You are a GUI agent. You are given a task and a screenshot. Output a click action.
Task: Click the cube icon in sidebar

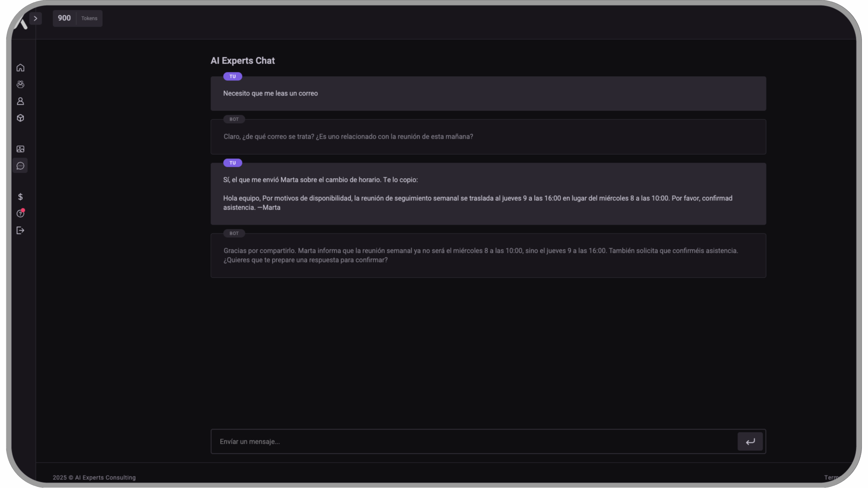click(x=20, y=118)
